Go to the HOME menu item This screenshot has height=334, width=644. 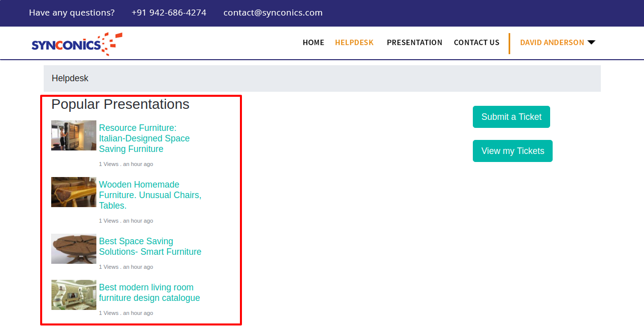313,43
